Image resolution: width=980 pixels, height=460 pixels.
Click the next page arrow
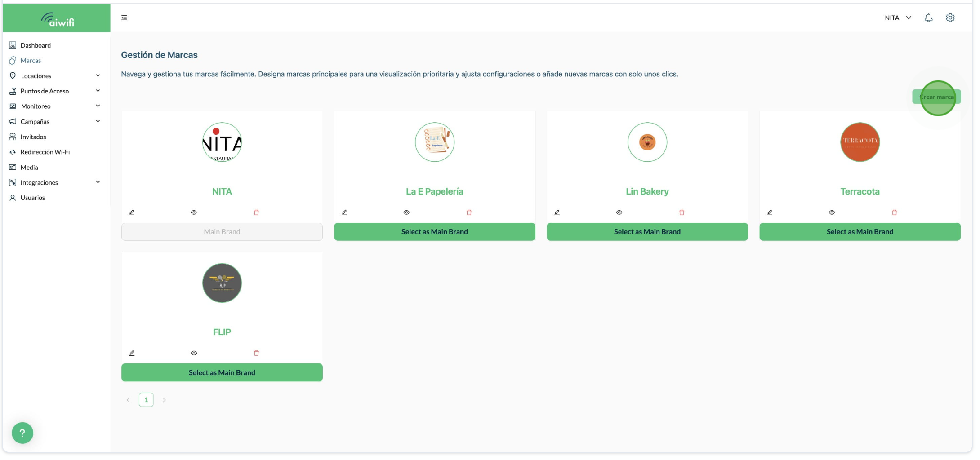pyautogui.click(x=164, y=400)
